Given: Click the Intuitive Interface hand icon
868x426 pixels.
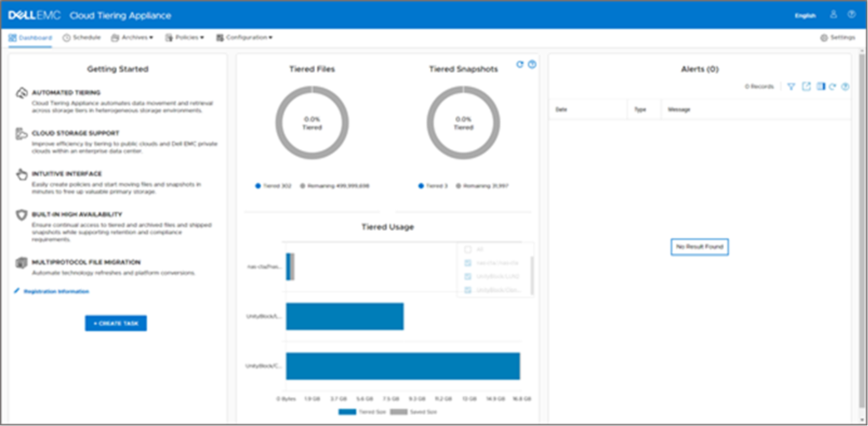Looking at the screenshot, I should pos(22,174).
